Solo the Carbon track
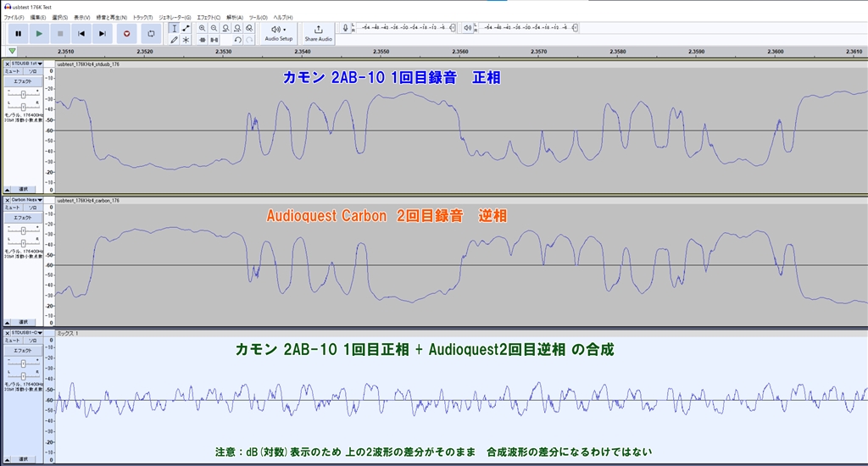The height and width of the screenshot is (466, 868). click(x=33, y=208)
